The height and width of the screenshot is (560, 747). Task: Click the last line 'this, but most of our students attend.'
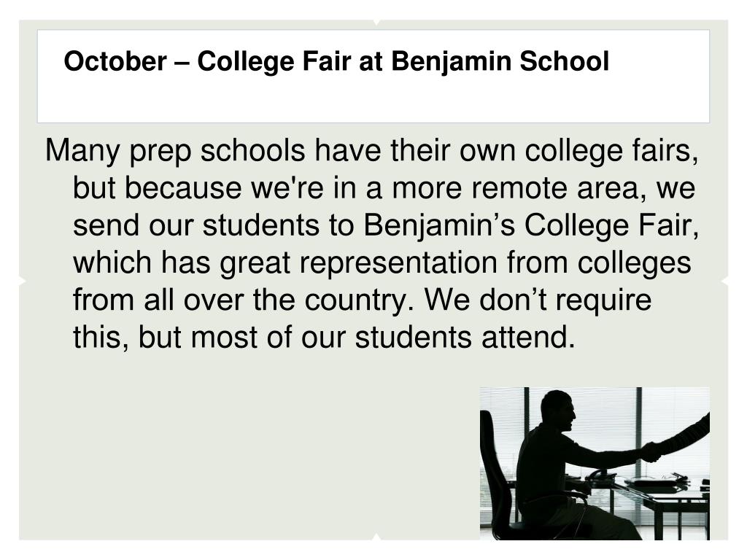[x=324, y=337]
